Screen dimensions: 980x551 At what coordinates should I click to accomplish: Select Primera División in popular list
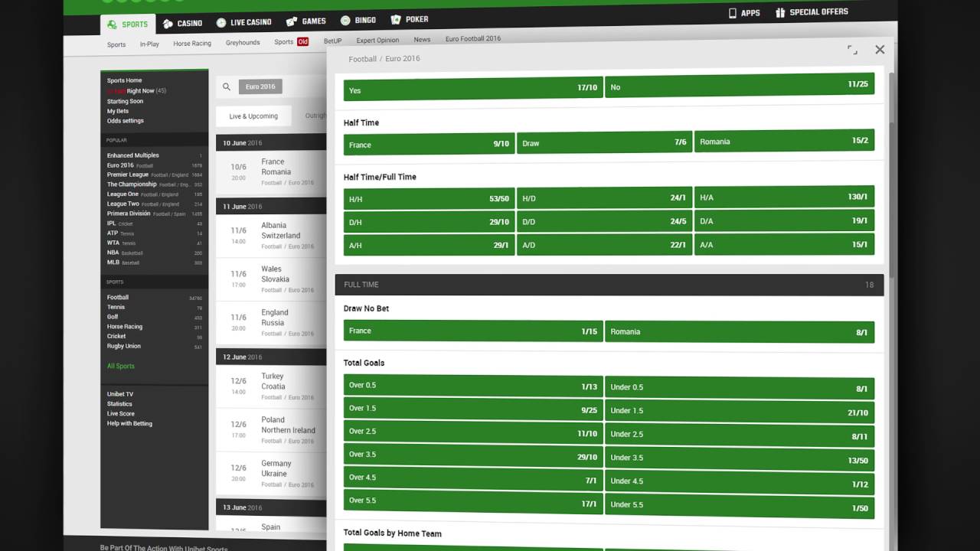(x=154, y=214)
